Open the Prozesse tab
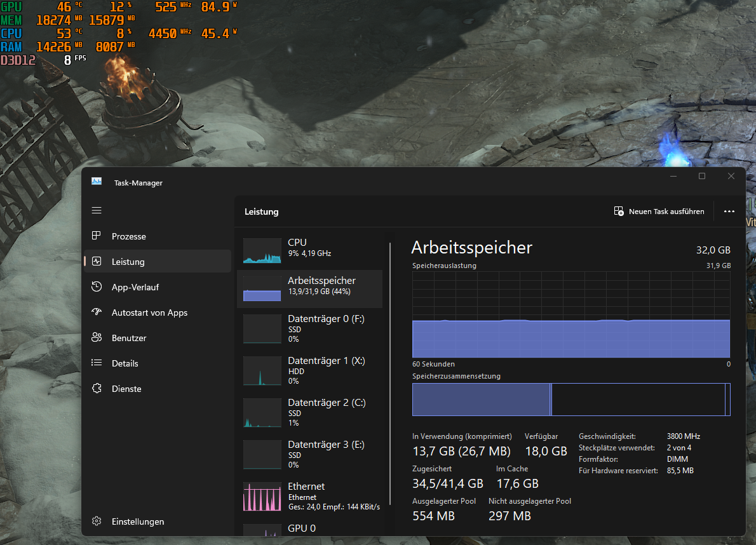 click(x=157, y=236)
